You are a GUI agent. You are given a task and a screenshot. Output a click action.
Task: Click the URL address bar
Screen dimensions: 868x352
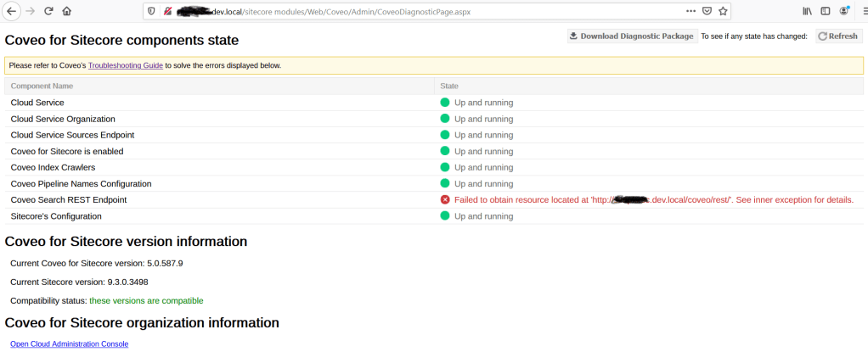pos(437,11)
